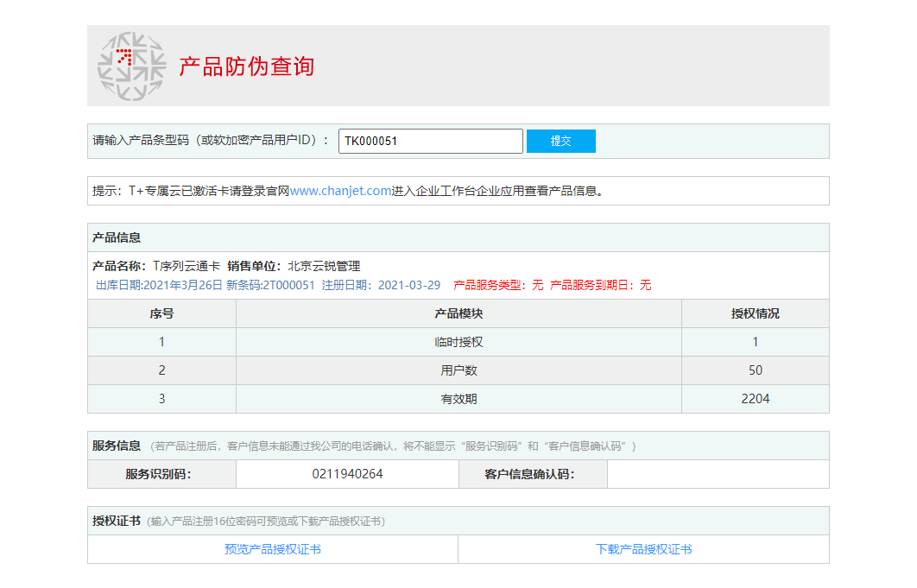
Task: Select serial number 3 cell
Action: coord(162,399)
